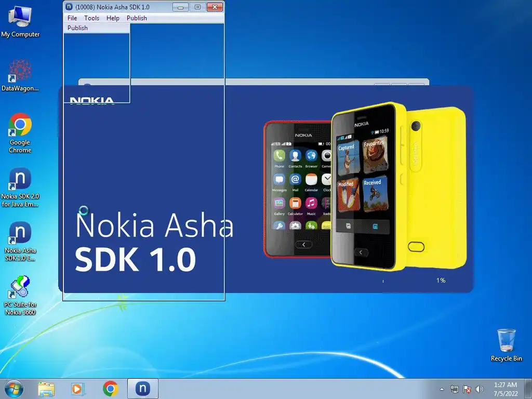Select PC Suite for Nokia 3660 shortcut
Viewport: 532px width, 399px height.
(x=20, y=295)
